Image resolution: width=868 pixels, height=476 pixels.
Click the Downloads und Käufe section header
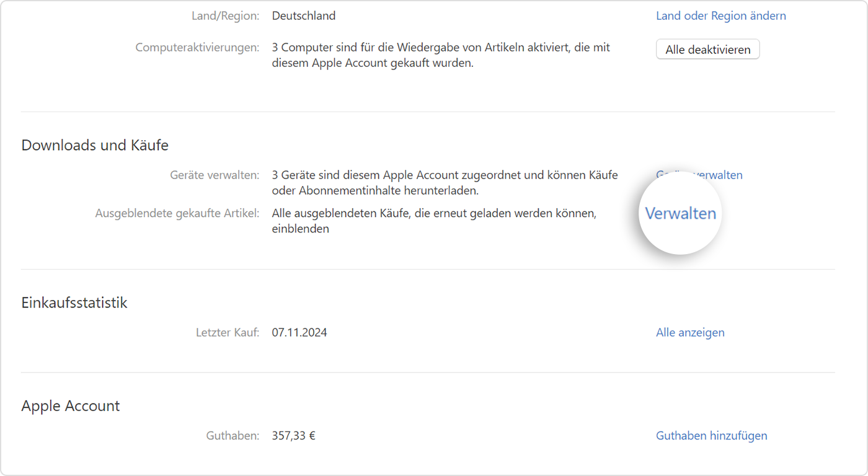(x=94, y=144)
